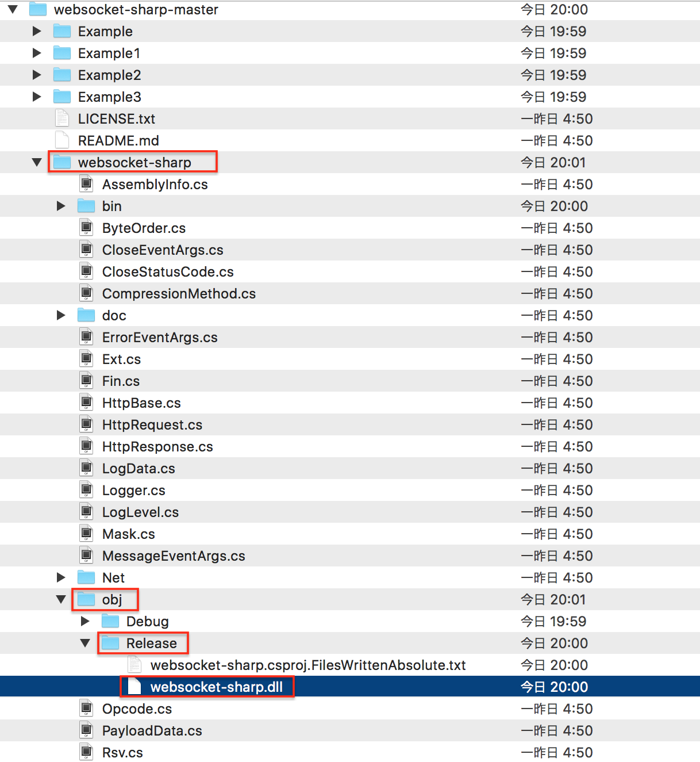The width and height of the screenshot is (700, 762).
Task: Expand the Example1 folder
Action: click(x=36, y=53)
